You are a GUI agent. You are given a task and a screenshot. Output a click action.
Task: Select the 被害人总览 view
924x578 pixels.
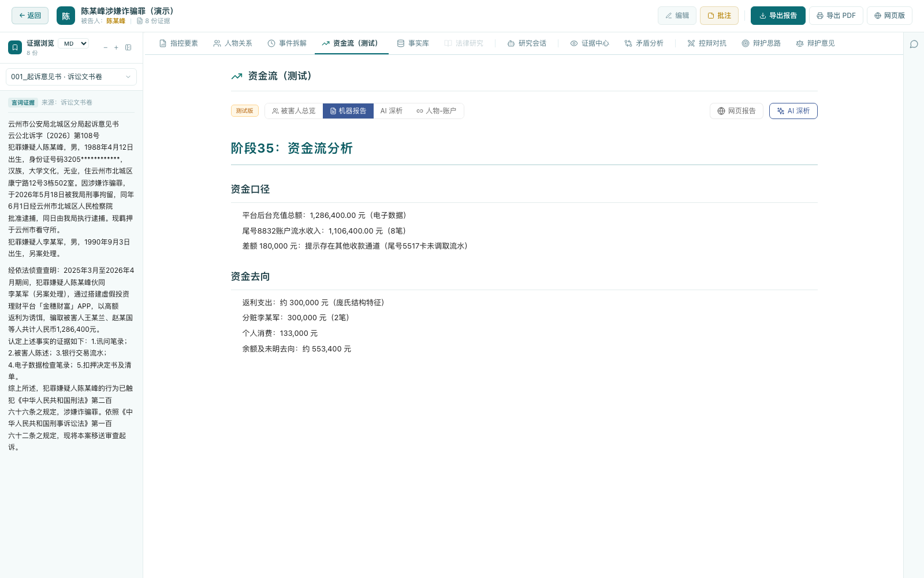[294, 111]
